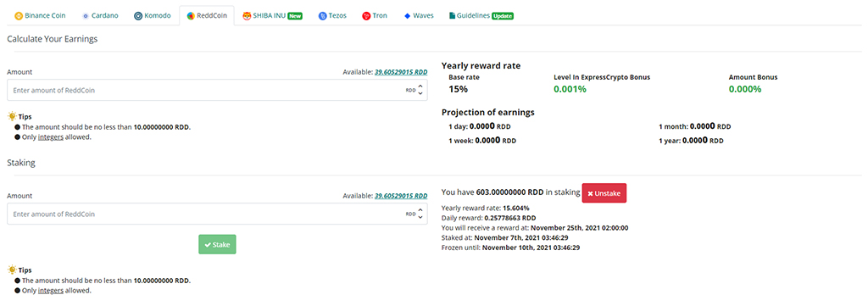
Task: Click available balance link in Staking section
Action: (401, 196)
